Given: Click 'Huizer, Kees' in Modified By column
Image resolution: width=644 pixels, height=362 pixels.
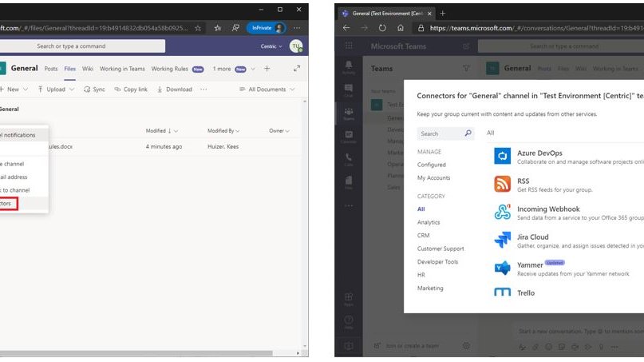Looking at the screenshot, I should (223, 146).
